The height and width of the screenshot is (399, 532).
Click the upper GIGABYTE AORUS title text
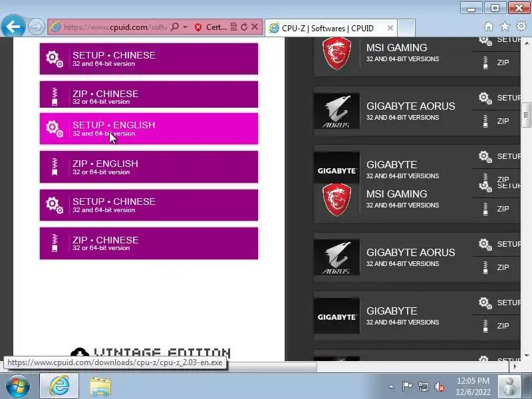(x=410, y=106)
